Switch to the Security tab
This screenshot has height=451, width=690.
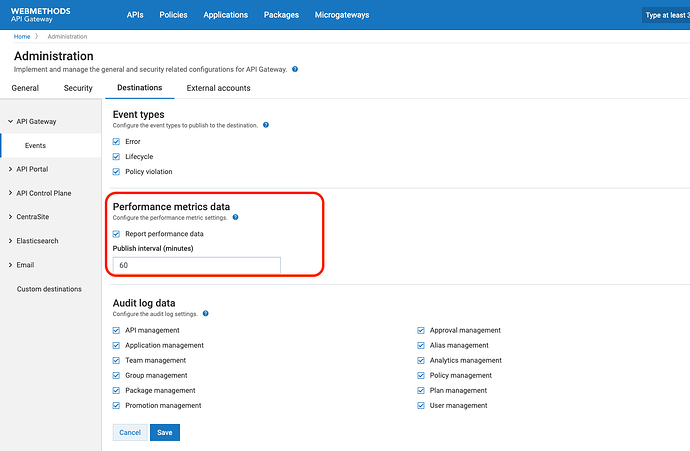coord(78,88)
